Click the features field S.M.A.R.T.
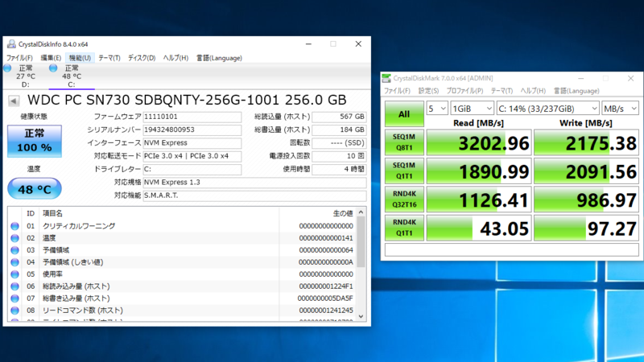Viewport: 644px width, 362px height. (x=254, y=195)
